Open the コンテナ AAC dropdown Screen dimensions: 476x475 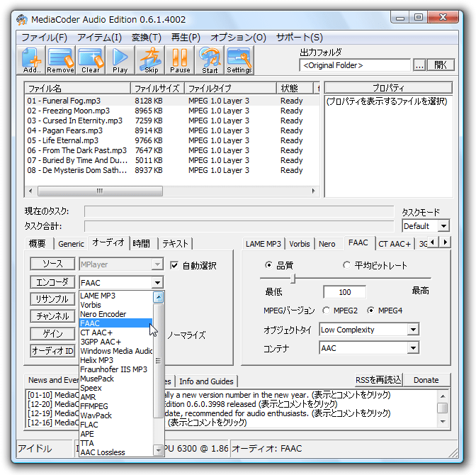pyautogui.click(x=369, y=348)
